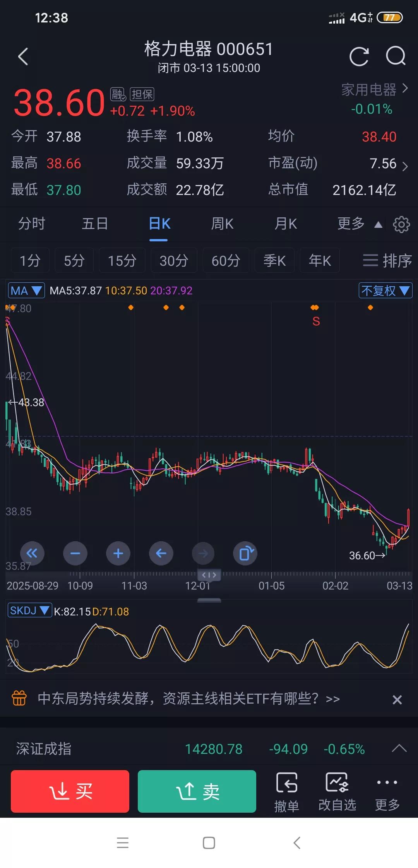Zoom out the chart with minus button

(75, 554)
